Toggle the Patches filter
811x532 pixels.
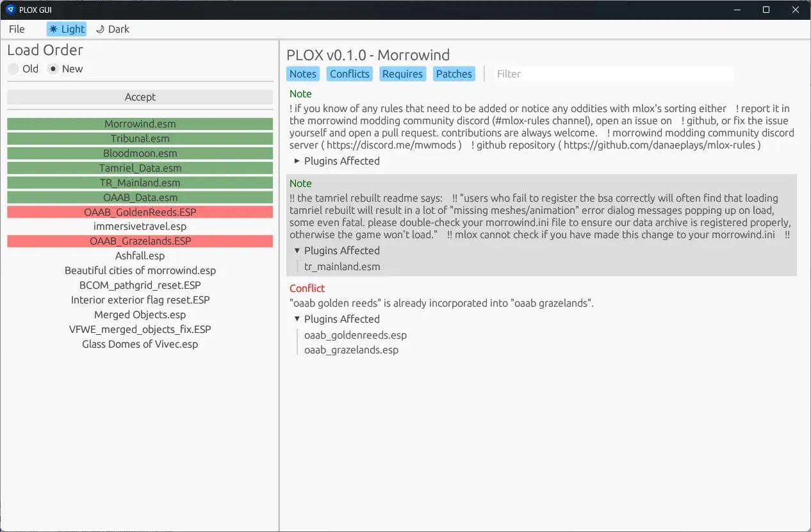454,74
